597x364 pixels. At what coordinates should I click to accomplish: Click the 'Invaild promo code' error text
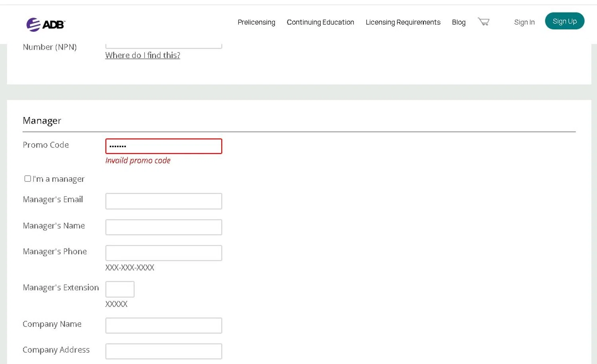pos(138,160)
